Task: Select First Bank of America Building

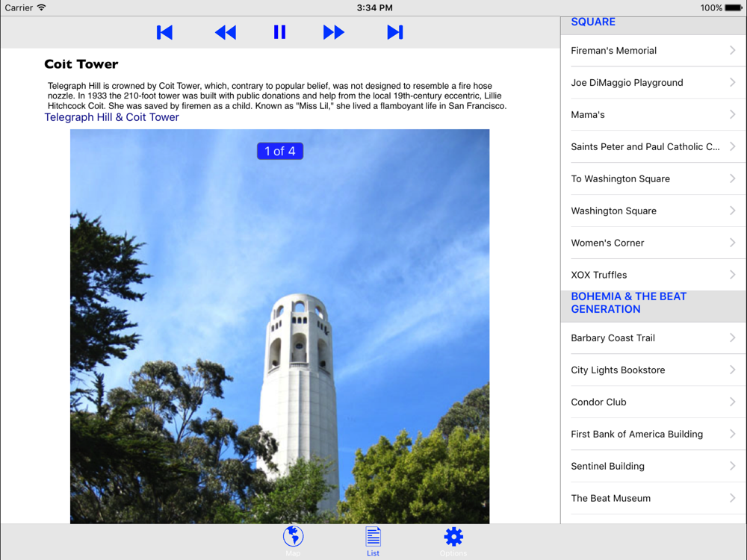Action: pos(654,435)
